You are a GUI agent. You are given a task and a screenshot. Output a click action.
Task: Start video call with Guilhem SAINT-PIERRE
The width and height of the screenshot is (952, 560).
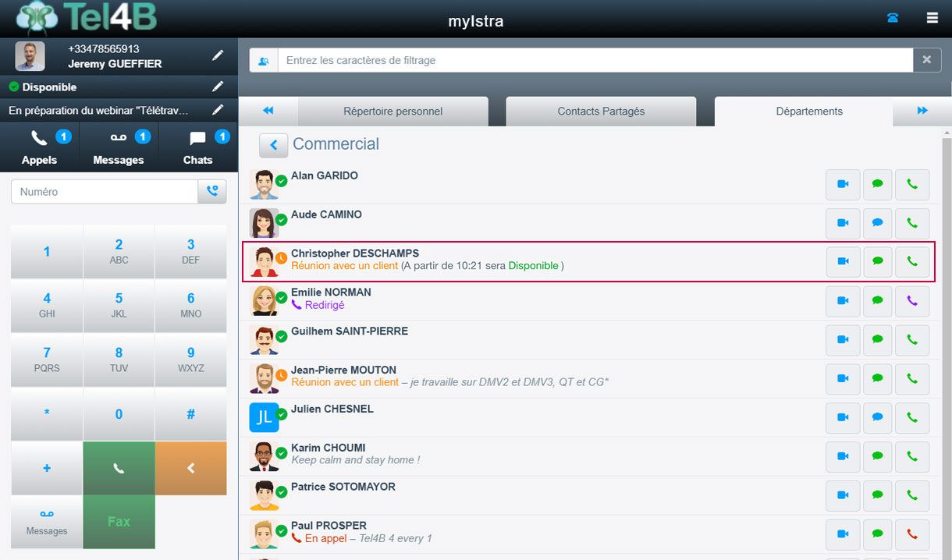click(843, 340)
